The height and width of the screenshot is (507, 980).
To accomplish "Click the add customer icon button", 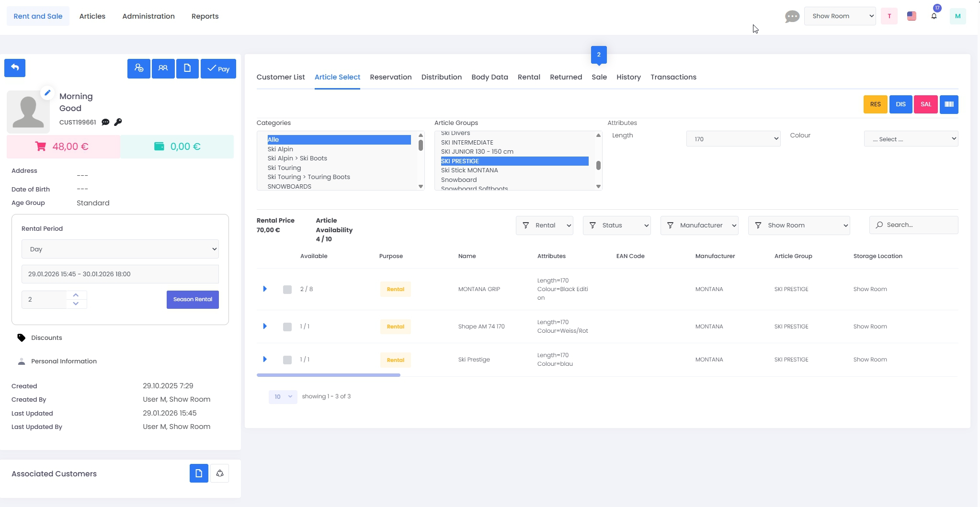I will 139,68.
